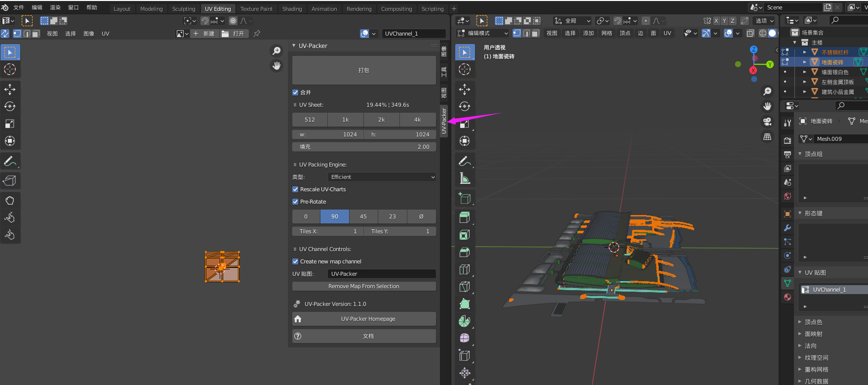This screenshot has width=868, height=385.
Task: Select the Bevel tool
Action: pyautogui.click(x=465, y=252)
